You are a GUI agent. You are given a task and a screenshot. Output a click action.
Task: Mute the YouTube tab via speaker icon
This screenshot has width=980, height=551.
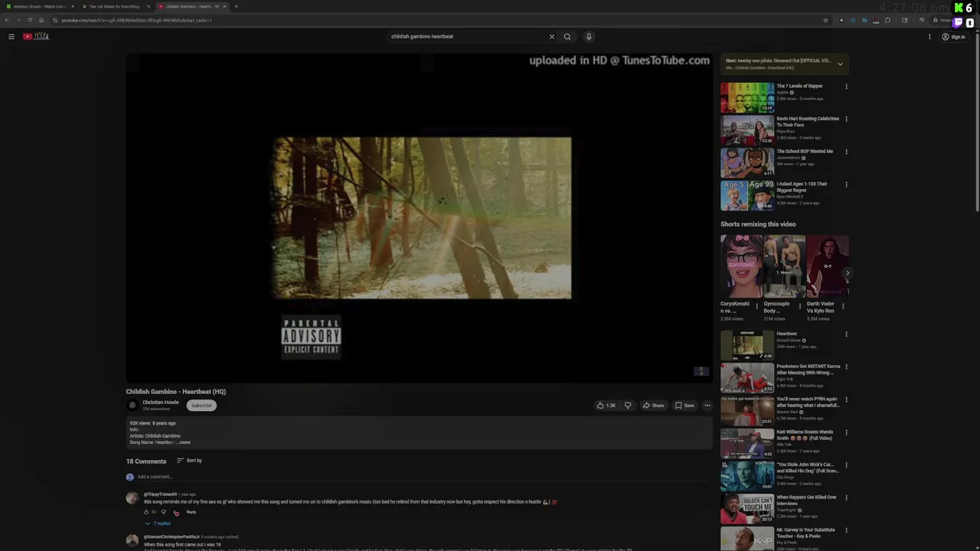217,6
